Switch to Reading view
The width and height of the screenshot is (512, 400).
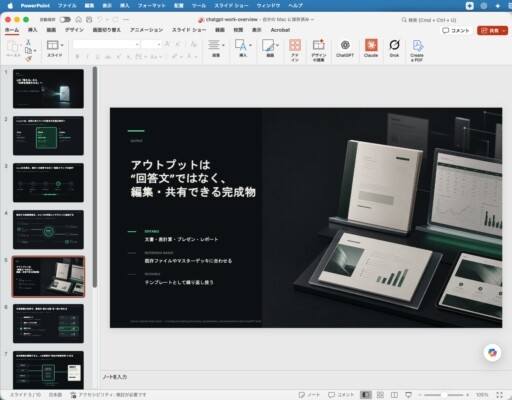(394, 395)
